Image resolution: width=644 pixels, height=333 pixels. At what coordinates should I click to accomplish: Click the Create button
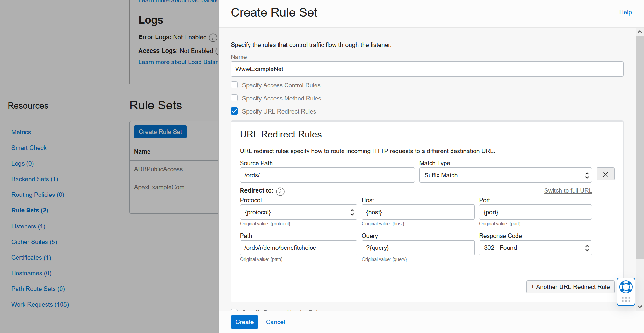click(244, 322)
